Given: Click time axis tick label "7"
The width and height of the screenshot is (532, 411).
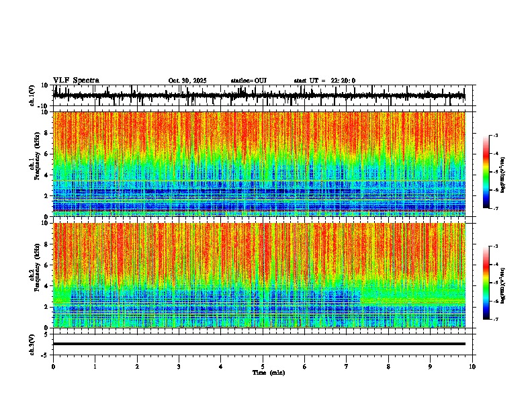Looking at the screenshot, I should pos(347,367).
